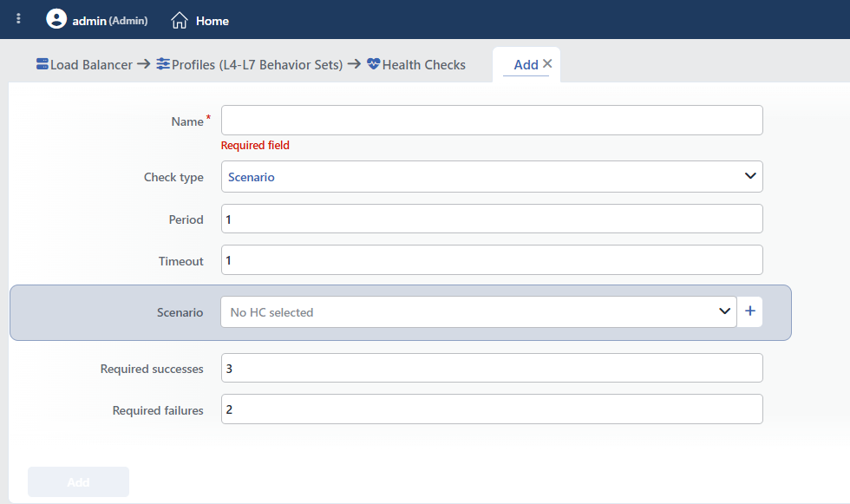Viewport: 850px width, 504px height.
Task: Click the Health Checks heartbeat icon
Action: pos(374,64)
